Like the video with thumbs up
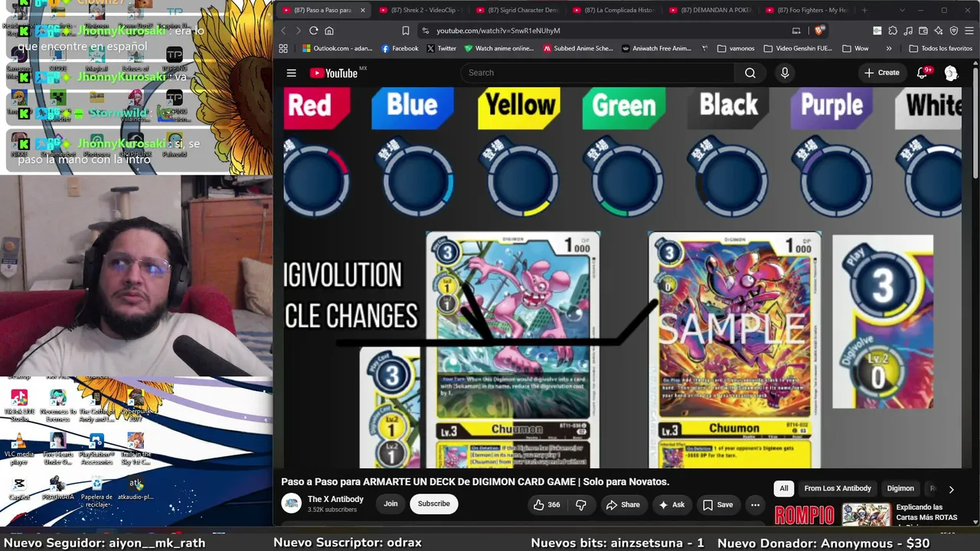 coord(547,504)
